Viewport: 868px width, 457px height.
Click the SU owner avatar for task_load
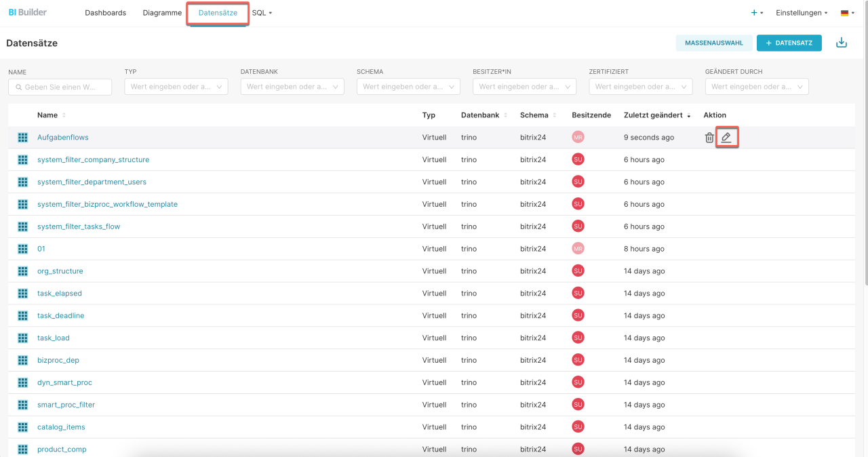[578, 338]
